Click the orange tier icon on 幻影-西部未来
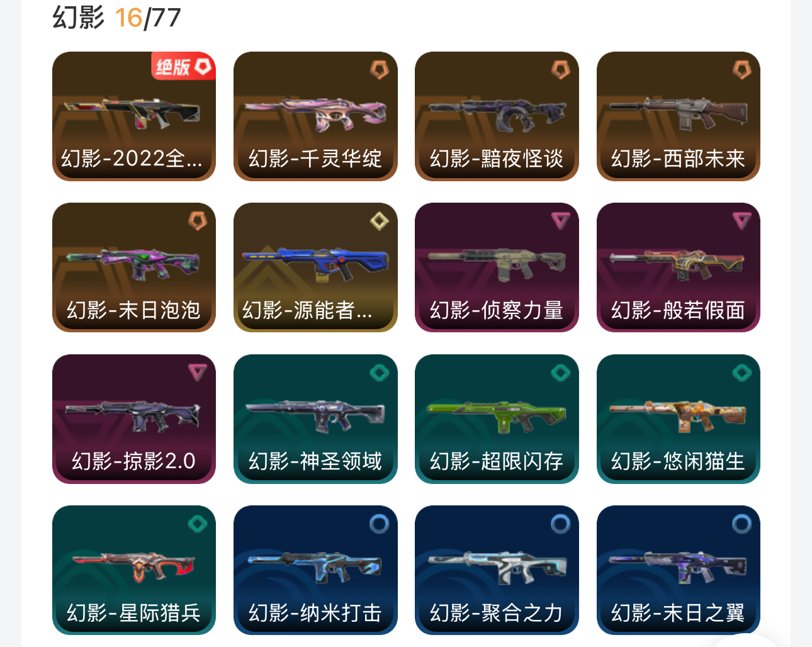Screen dimensions: 812x647 [x=742, y=69]
